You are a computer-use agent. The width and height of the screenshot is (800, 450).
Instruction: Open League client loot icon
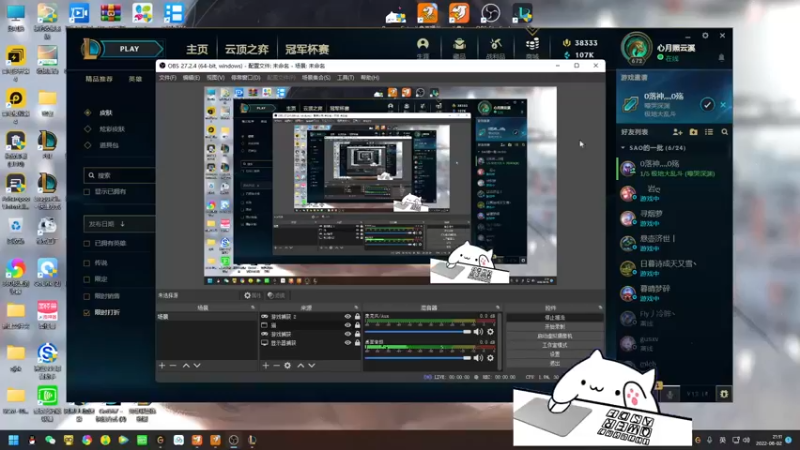click(495, 46)
